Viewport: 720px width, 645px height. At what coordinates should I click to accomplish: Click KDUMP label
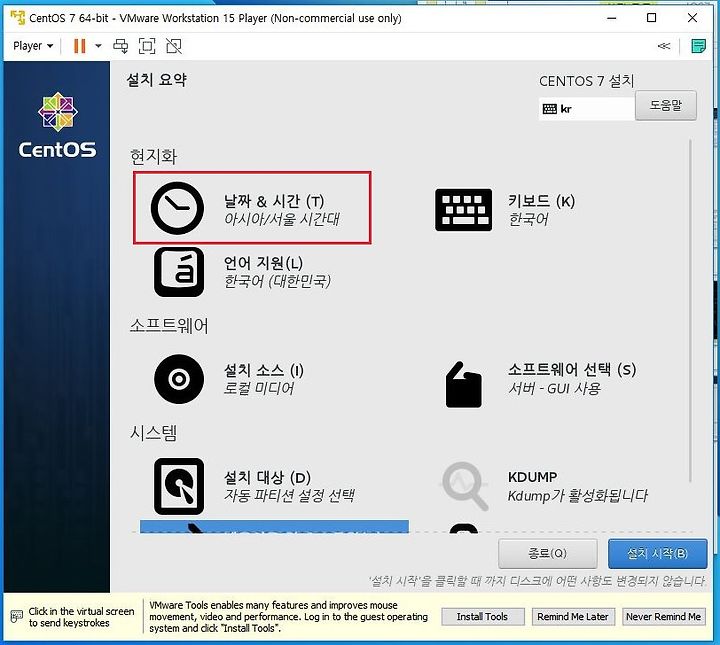(532, 477)
